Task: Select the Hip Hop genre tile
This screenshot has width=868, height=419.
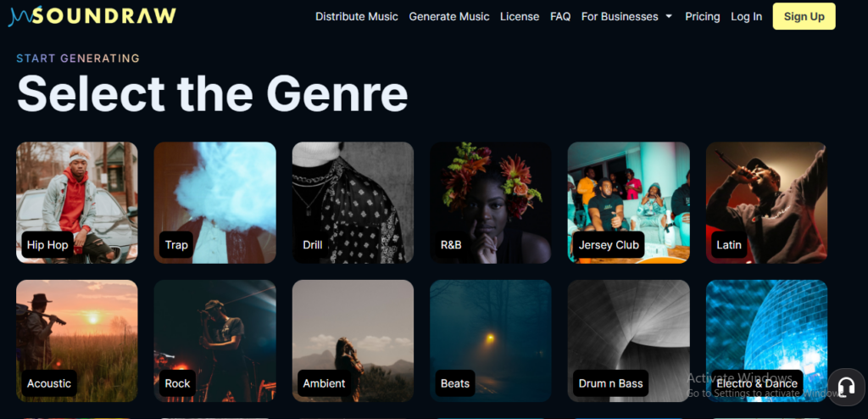Action: [x=77, y=203]
